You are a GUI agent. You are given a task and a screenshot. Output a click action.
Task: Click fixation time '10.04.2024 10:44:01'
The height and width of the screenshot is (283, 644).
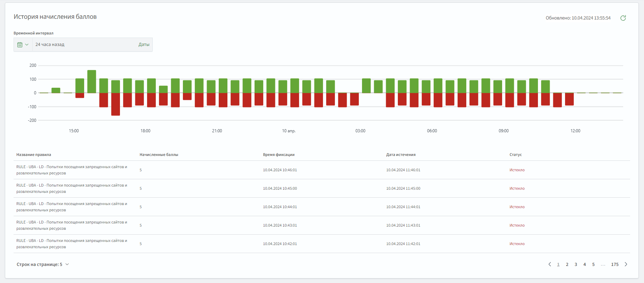[x=280, y=207]
